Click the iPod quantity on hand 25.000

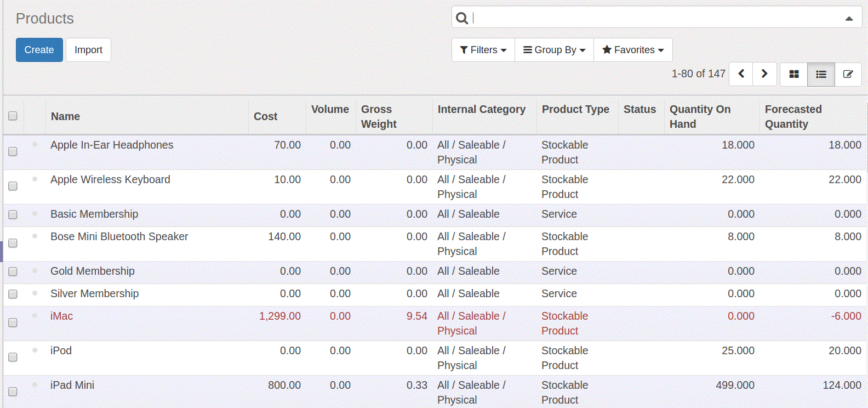coord(738,350)
